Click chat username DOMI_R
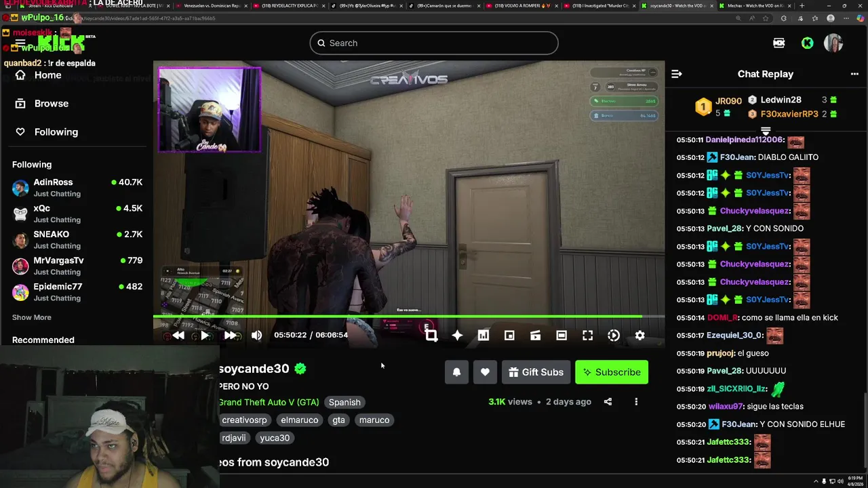Viewport: 868px width, 488px height. tap(722, 317)
